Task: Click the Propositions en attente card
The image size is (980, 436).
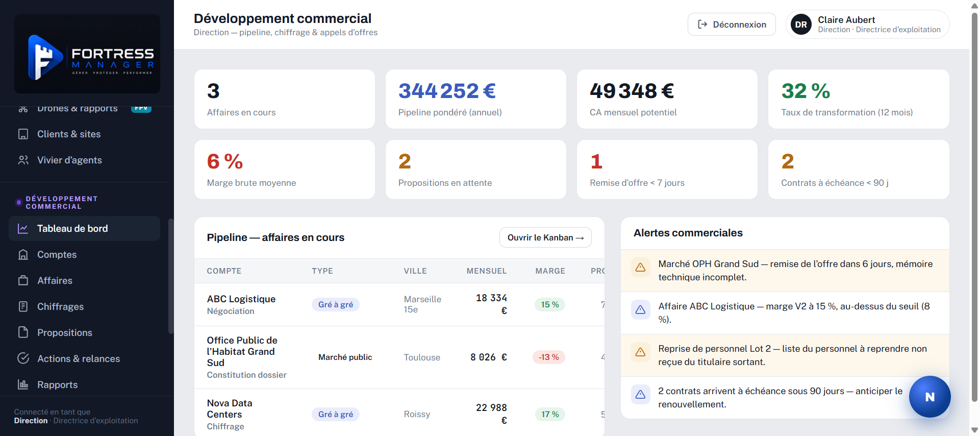Action: [475, 169]
